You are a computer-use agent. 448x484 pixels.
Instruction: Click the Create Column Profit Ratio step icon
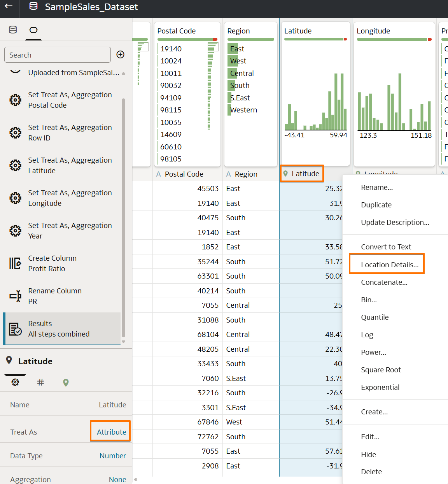14,263
